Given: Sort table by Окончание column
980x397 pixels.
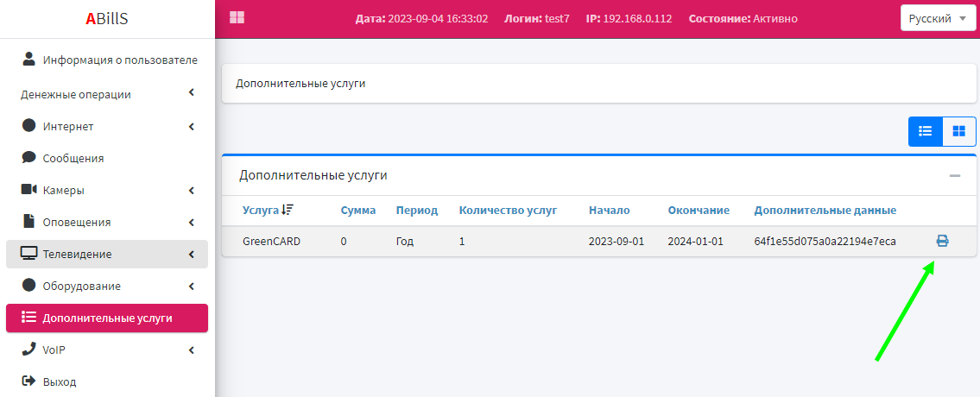Looking at the screenshot, I should click(x=699, y=210).
